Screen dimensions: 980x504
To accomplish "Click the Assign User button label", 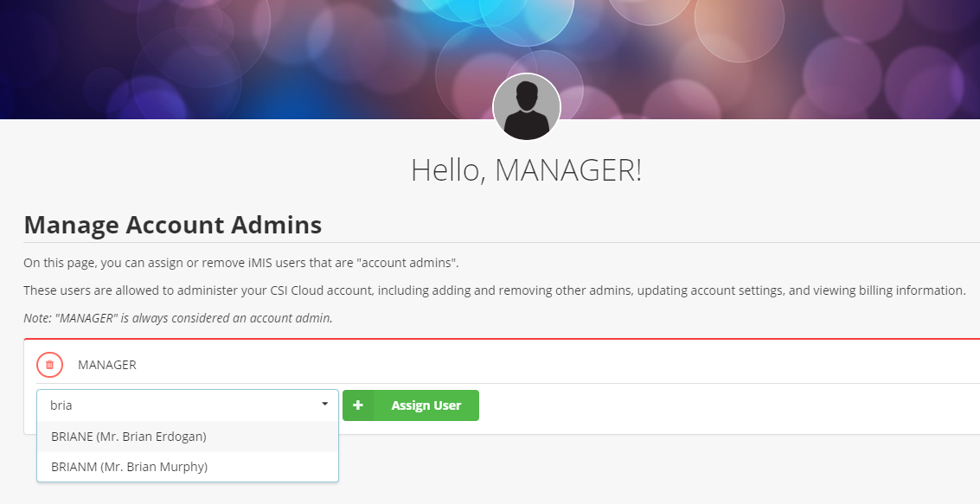I will pos(426,405).
